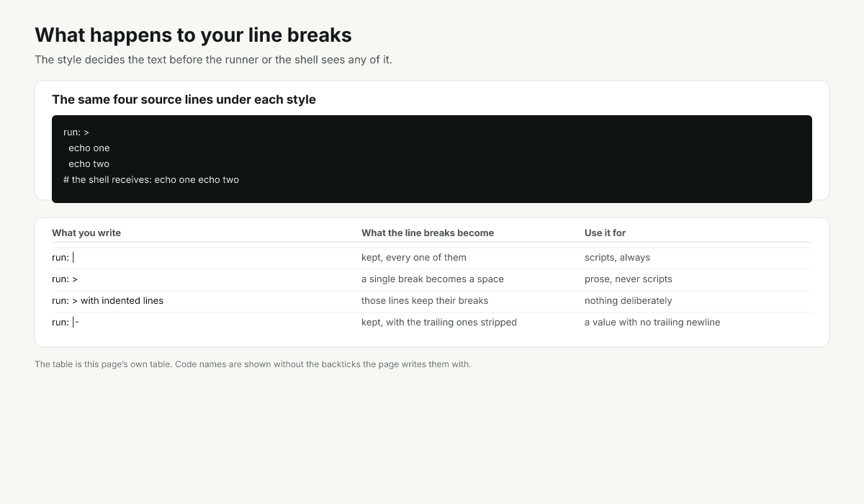Click the cell "run: > with indented lines"
864x504 pixels.
[x=108, y=301]
